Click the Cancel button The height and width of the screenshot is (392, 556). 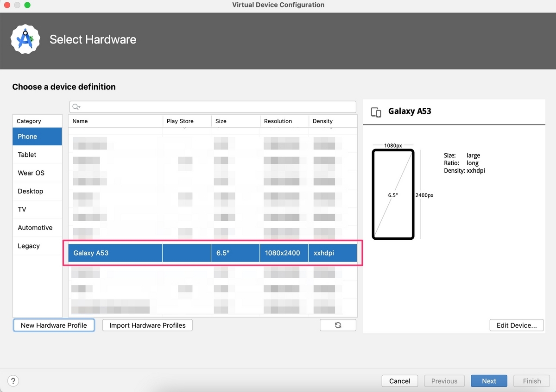click(x=400, y=381)
